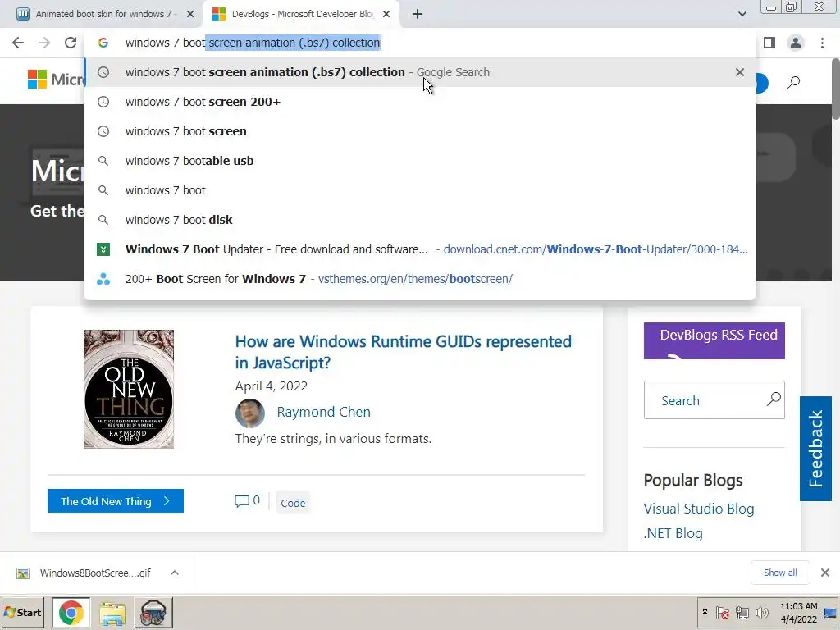The image size is (840, 630).
Task: Open the Windows 7 Boot Updater cnet suggestion
Action: 420,249
